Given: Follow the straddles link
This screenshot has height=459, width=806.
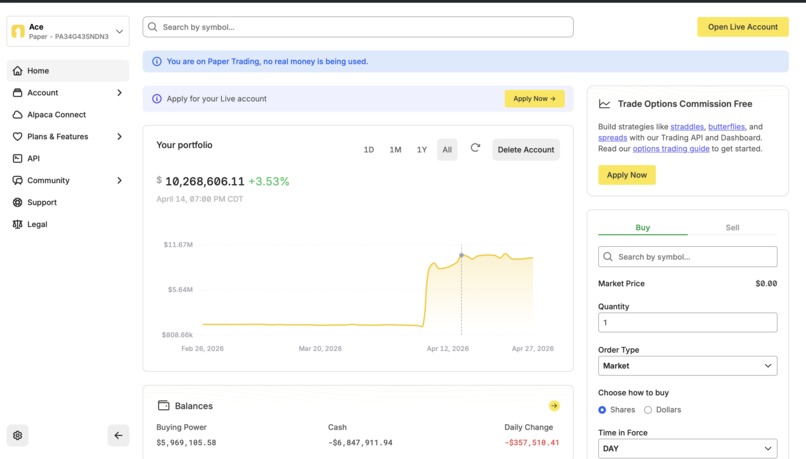Looking at the screenshot, I should click(687, 126).
